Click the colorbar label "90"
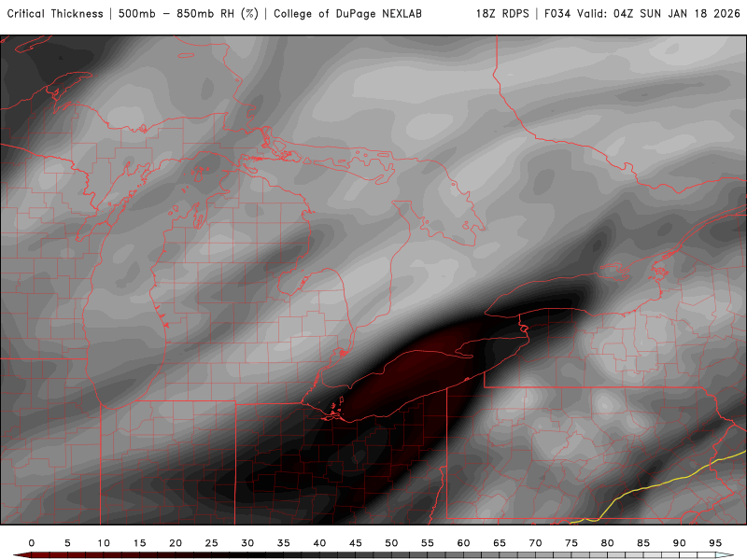This screenshot has height=560, width=747. pos(680,543)
